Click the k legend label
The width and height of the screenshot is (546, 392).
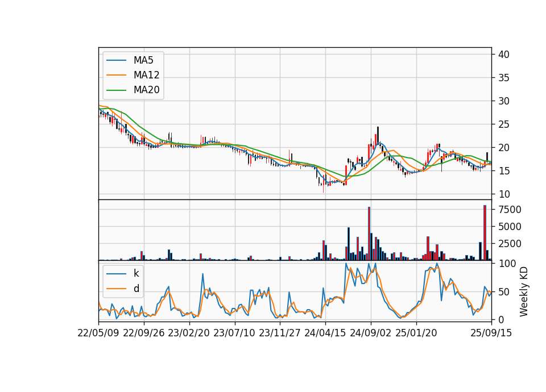(136, 273)
